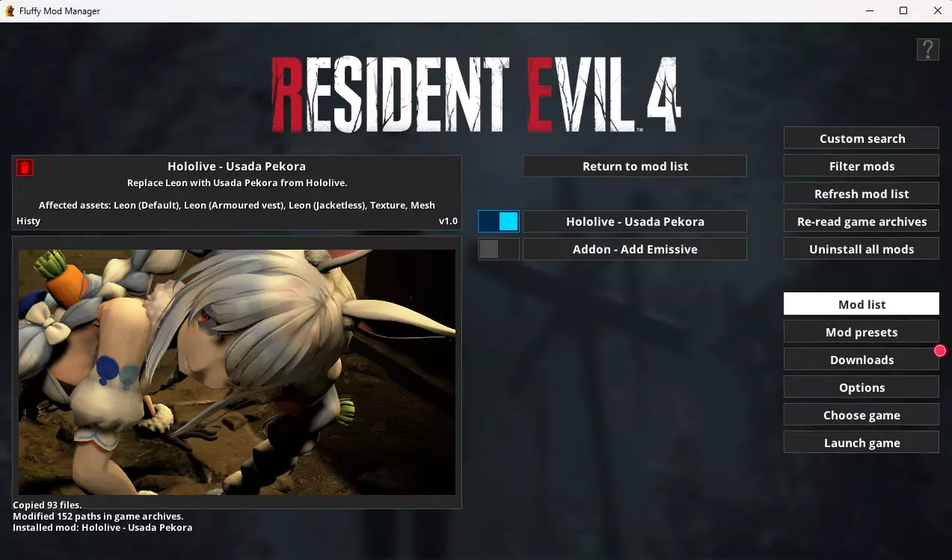Image resolution: width=952 pixels, height=560 pixels.
Task: Open the question mark help icon
Action: click(927, 49)
